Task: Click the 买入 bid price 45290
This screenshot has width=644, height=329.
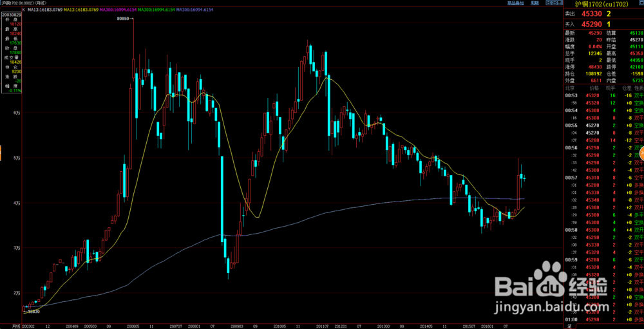Action: tap(590, 24)
